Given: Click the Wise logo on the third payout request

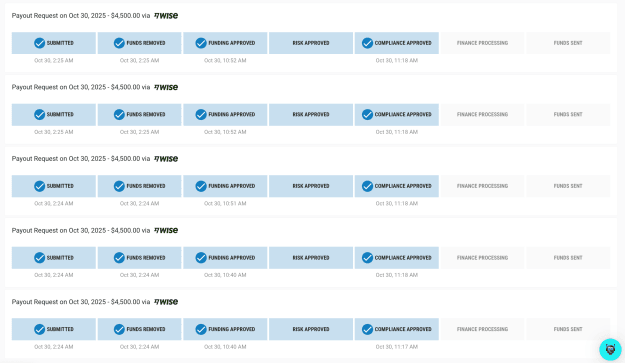Looking at the screenshot, I should pyautogui.click(x=166, y=159).
